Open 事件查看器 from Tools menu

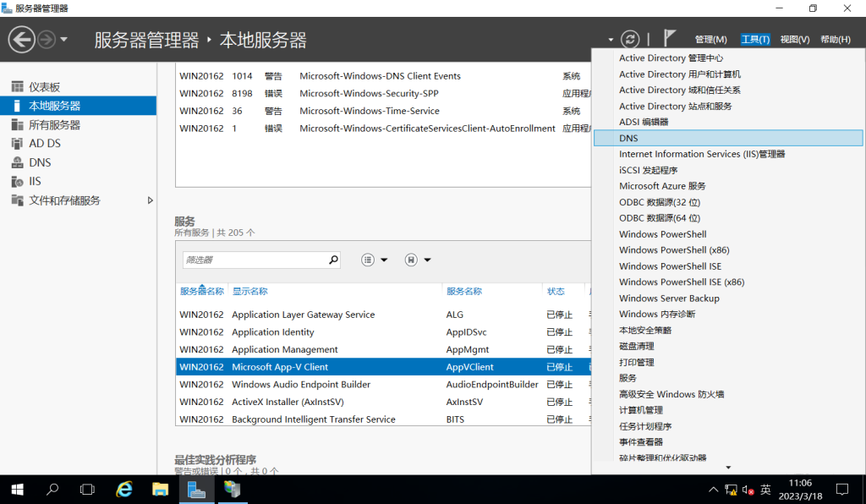pyautogui.click(x=728, y=442)
